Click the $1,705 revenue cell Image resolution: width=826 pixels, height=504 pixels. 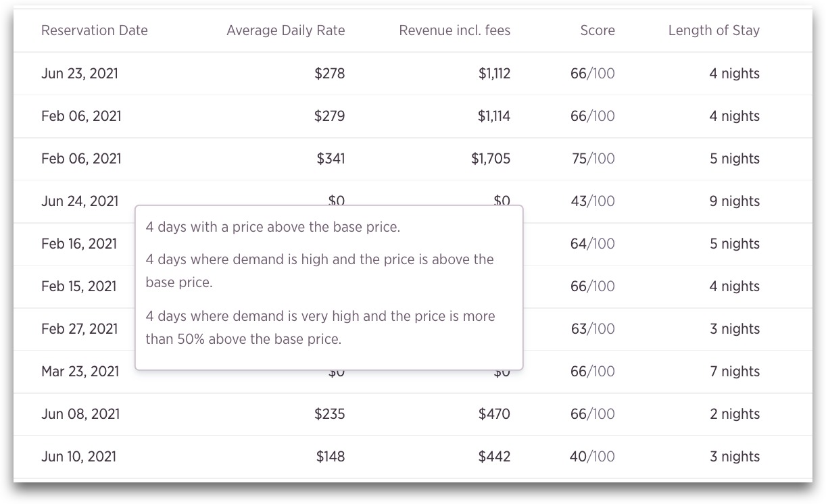tap(491, 159)
